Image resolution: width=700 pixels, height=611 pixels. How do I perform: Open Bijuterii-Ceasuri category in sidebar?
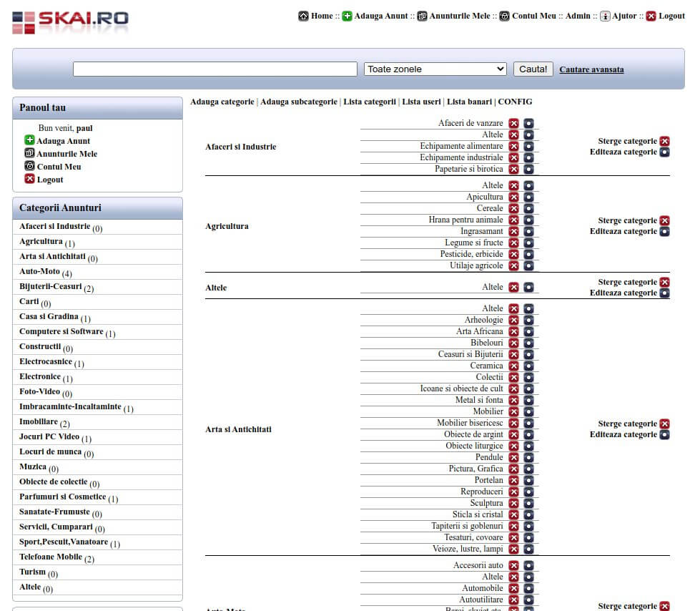(51, 286)
